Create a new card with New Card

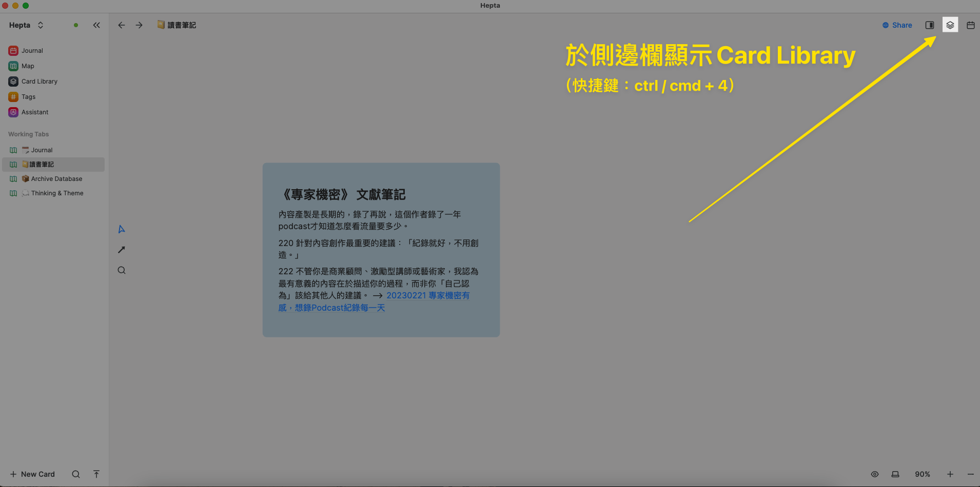(x=32, y=474)
